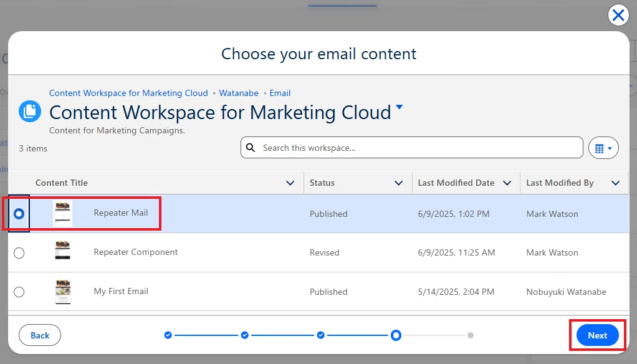Click the search magnifier icon
637x364 pixels.
[x=251, y=148]
